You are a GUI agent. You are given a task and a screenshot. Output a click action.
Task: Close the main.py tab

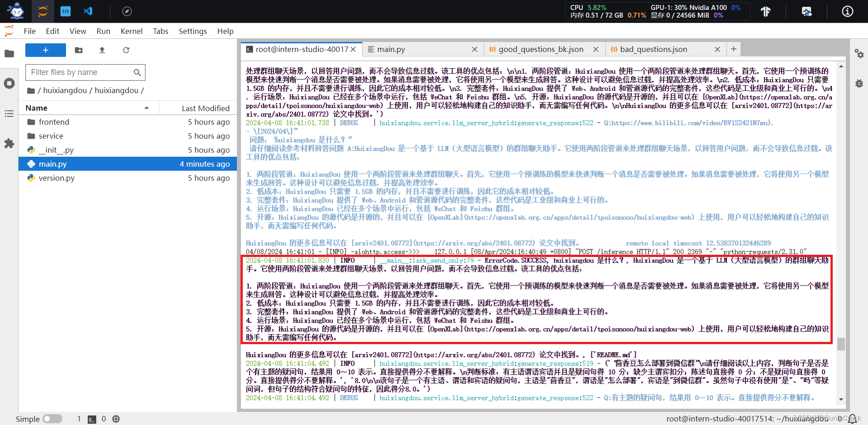coord(475,49)
